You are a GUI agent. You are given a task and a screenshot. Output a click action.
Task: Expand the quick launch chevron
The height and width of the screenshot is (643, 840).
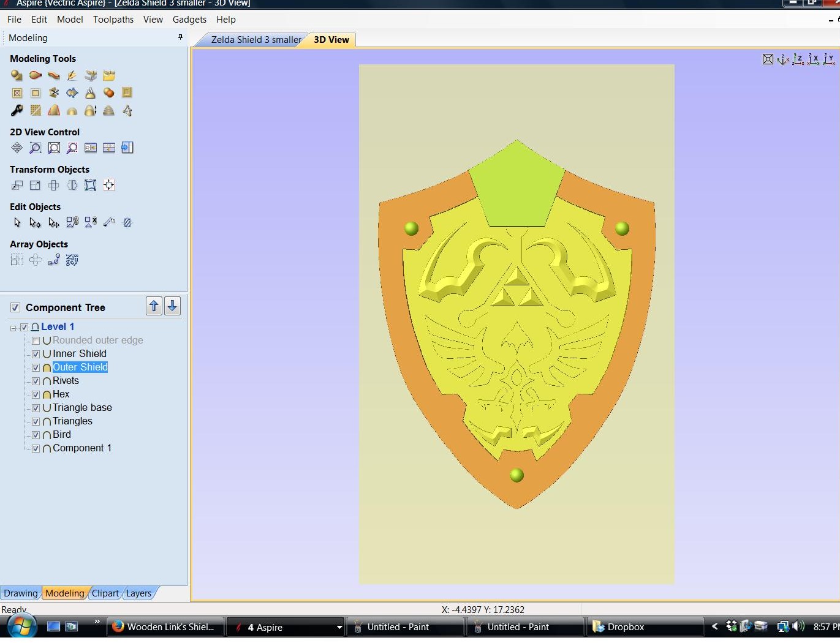[97, 622]
